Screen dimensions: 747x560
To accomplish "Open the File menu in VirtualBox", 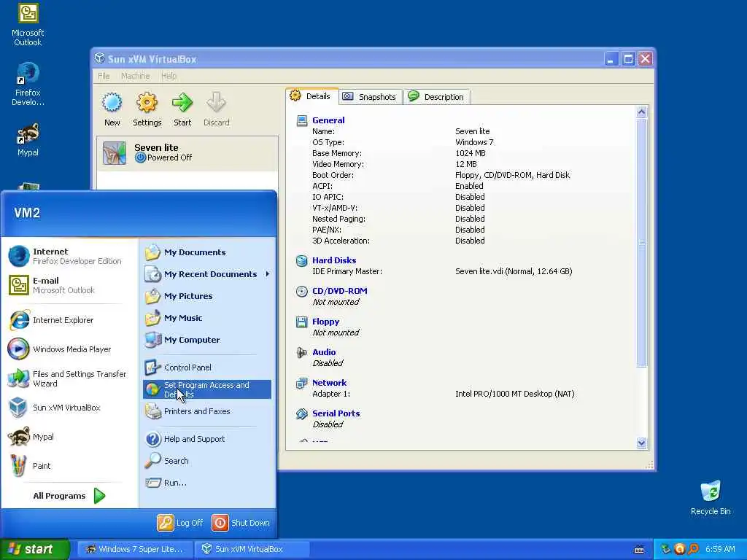I will (104, 76).
